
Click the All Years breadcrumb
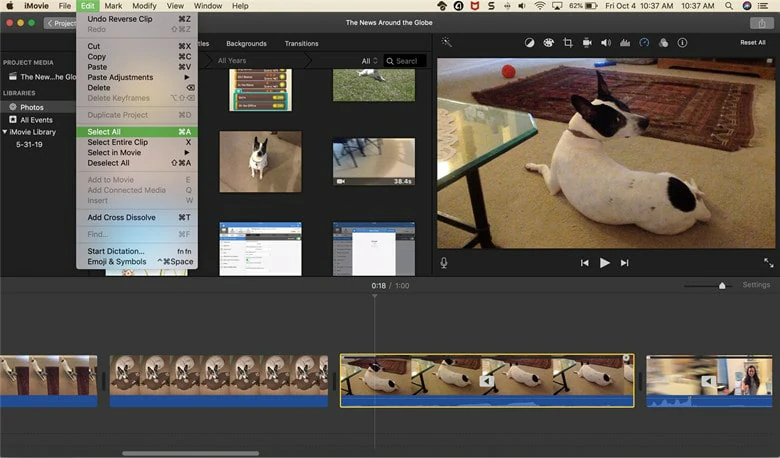[x=232, y=61]
